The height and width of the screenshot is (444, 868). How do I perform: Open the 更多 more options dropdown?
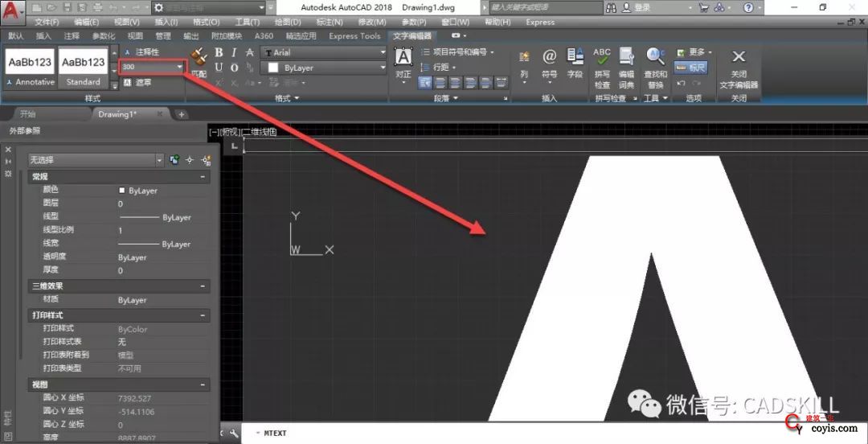pos(693,52)
